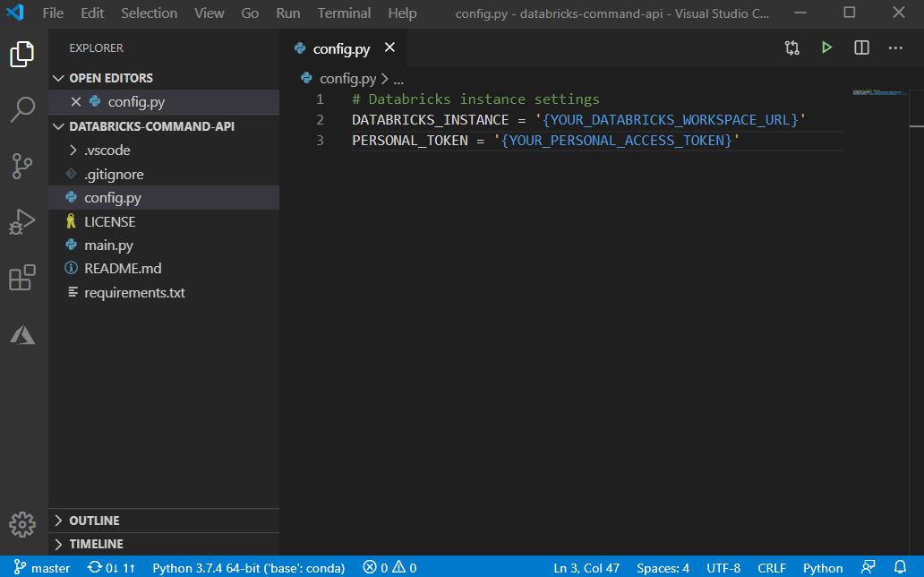Click the editor minimap preview
924x577 pixels.
tap(878, 92)
